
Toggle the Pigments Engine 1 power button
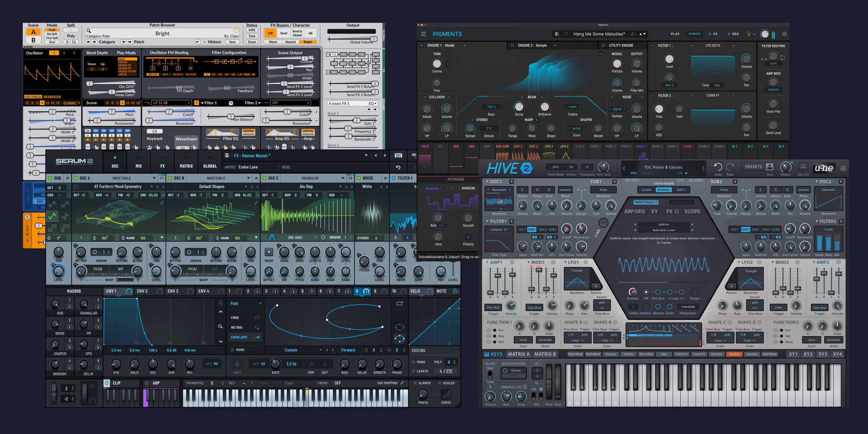tap(422, 46)
